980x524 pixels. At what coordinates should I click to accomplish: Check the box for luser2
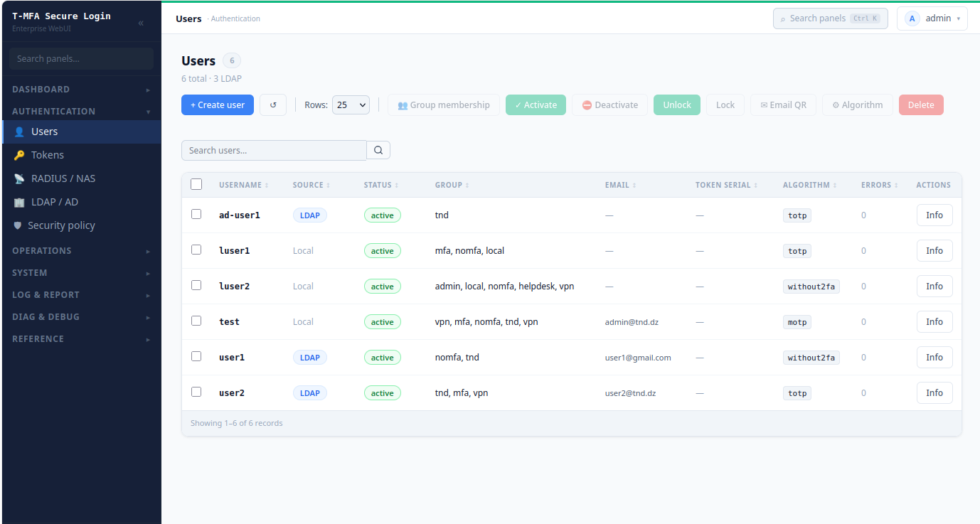[x=196, y=285]
